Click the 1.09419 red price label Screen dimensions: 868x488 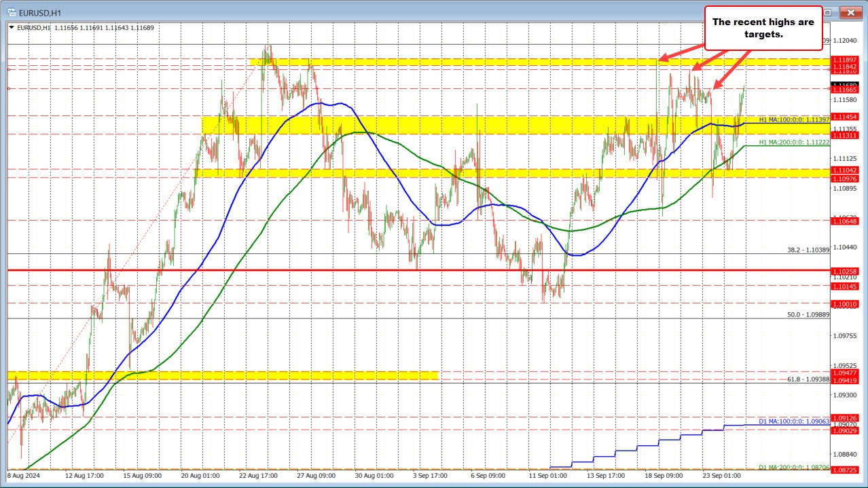coord(844,380)
